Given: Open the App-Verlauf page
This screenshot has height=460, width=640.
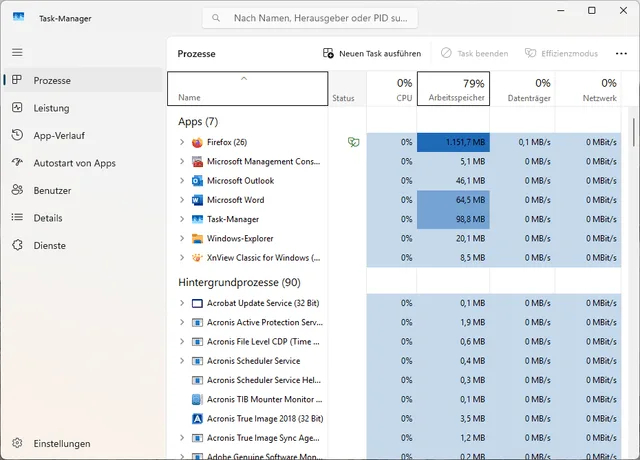Looking at the screenshot, I should coord(57,135).
